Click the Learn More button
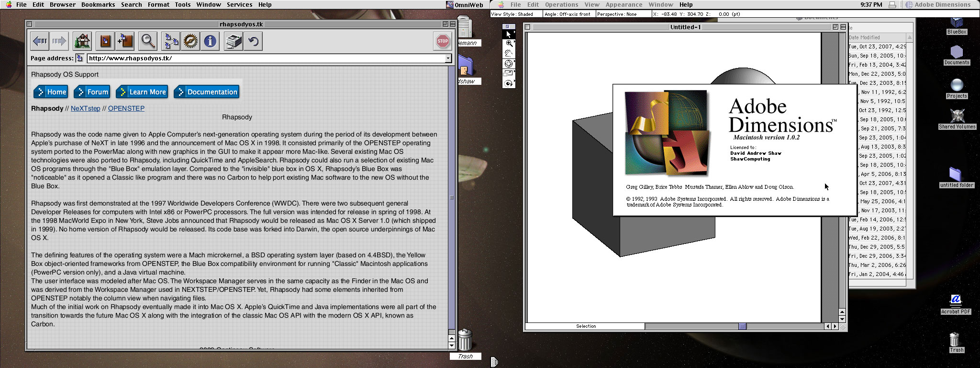The height and width of the screenshot is (368, 980). pos(142,92)
